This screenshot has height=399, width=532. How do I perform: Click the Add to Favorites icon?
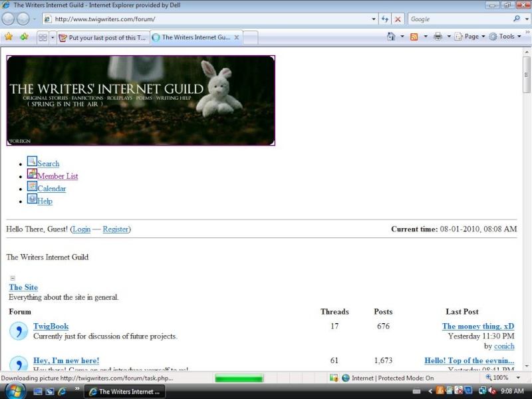click(24, 37)
